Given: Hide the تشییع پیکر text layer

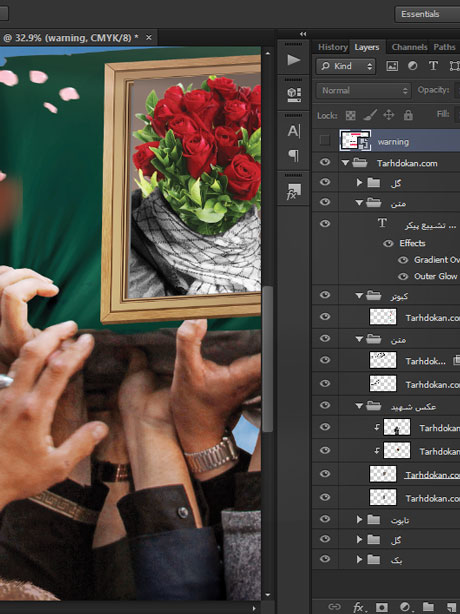Looking at the screenshot, I should tap(325, 223).
